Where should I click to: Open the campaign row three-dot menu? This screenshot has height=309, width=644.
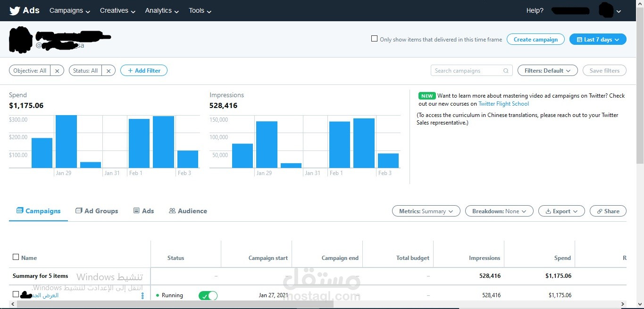[x=142, y=296]
